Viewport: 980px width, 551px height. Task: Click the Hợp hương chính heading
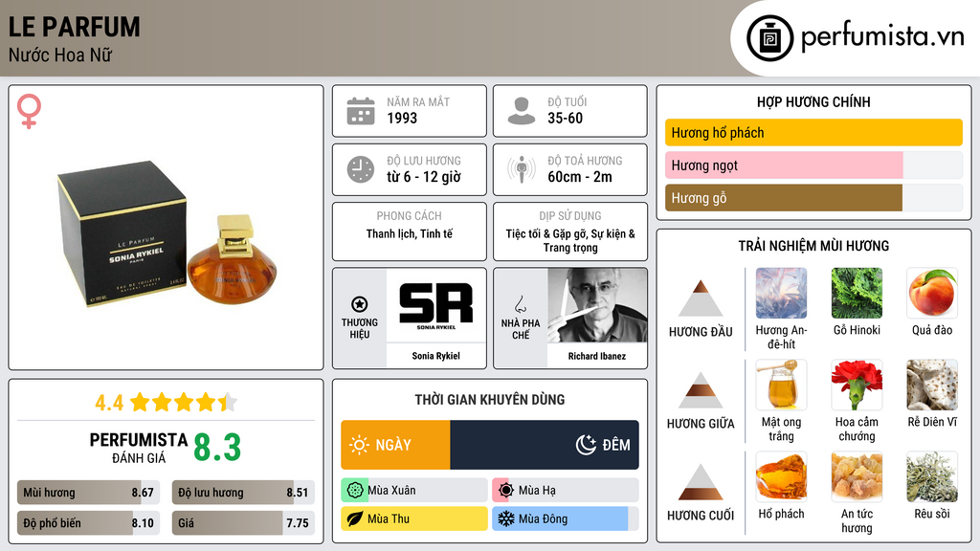click(813, 101)
